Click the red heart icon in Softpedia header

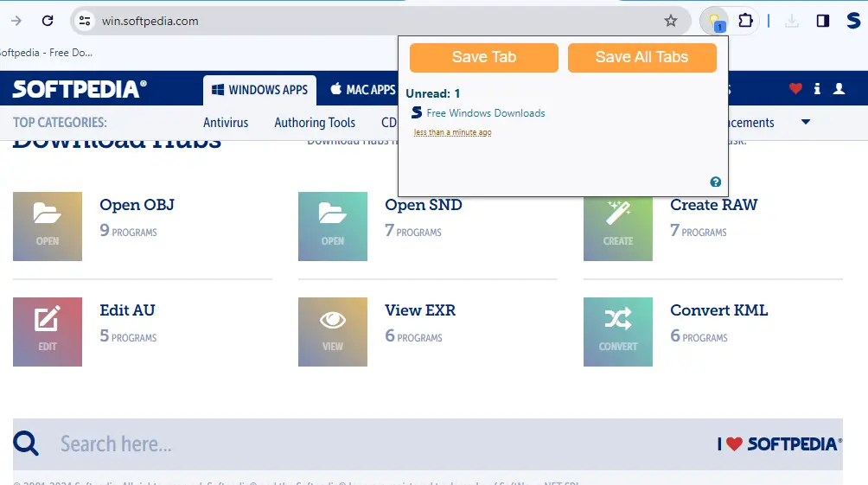[x=795, y=89]
